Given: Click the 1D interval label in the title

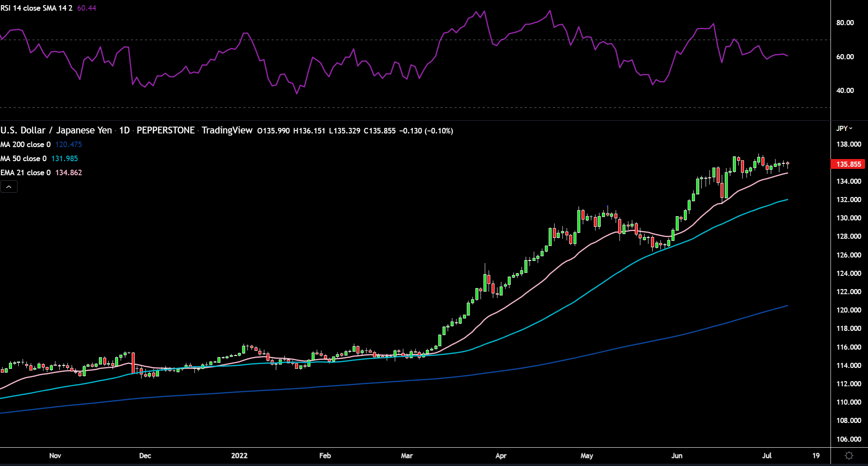Looking at the screenshot, I should (124, 130).
